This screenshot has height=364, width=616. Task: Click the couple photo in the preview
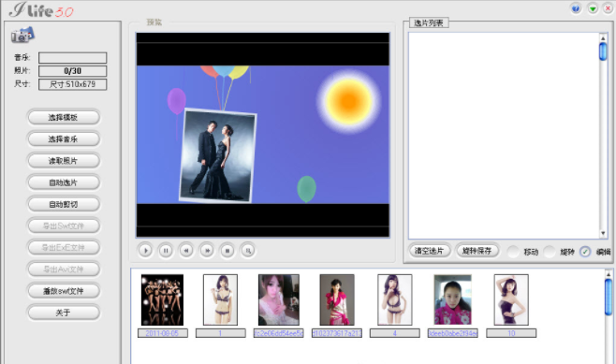pos(217,155)
